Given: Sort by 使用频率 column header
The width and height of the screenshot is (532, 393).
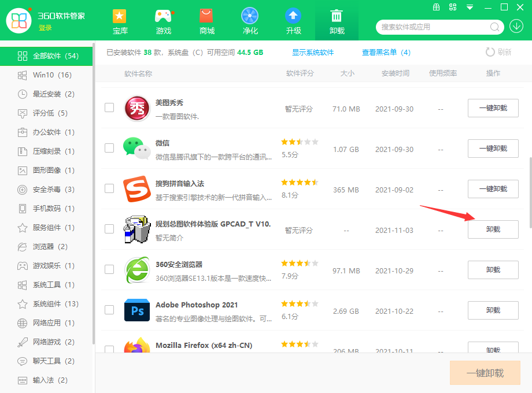Looking at the screenshot, I should (443, 73).
